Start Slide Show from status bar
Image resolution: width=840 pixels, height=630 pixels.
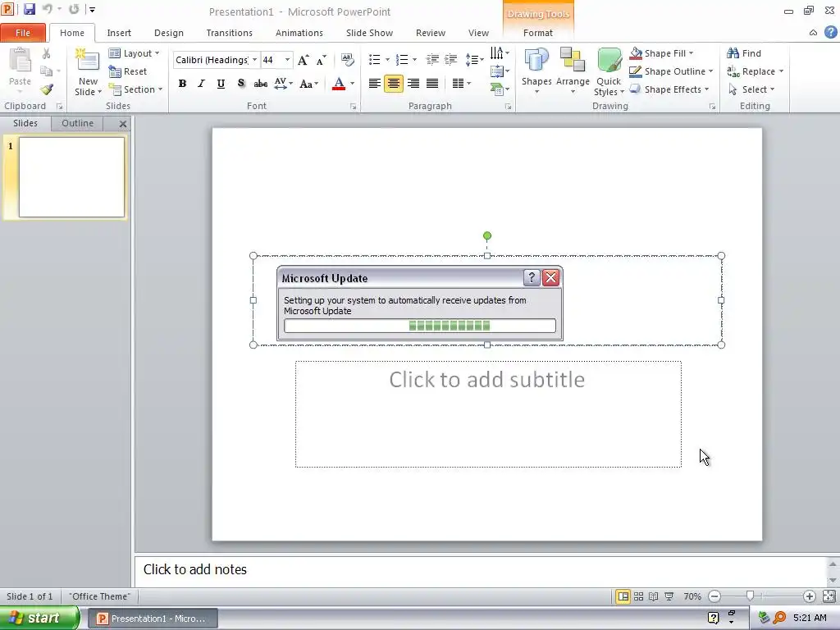669,596
